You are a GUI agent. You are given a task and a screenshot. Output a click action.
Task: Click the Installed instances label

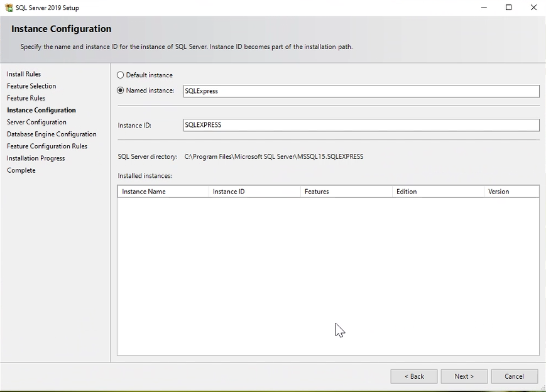(x=145, y=176)
